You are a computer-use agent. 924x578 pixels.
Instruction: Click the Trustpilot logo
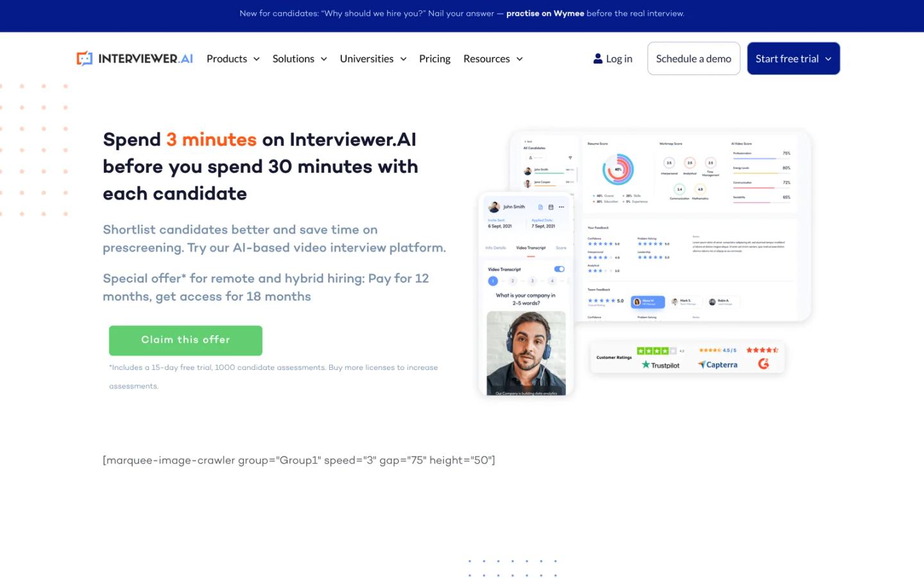coord(660,365)
